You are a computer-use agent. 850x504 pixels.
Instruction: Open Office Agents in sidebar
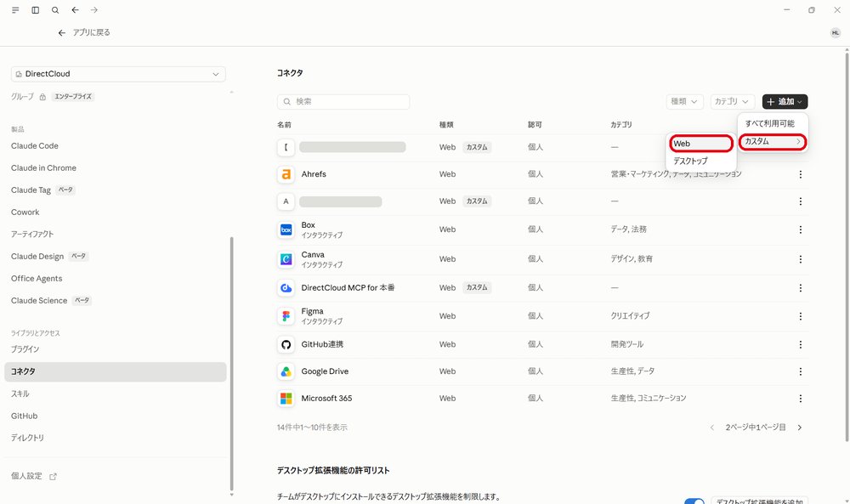click(x=37, y=279)
